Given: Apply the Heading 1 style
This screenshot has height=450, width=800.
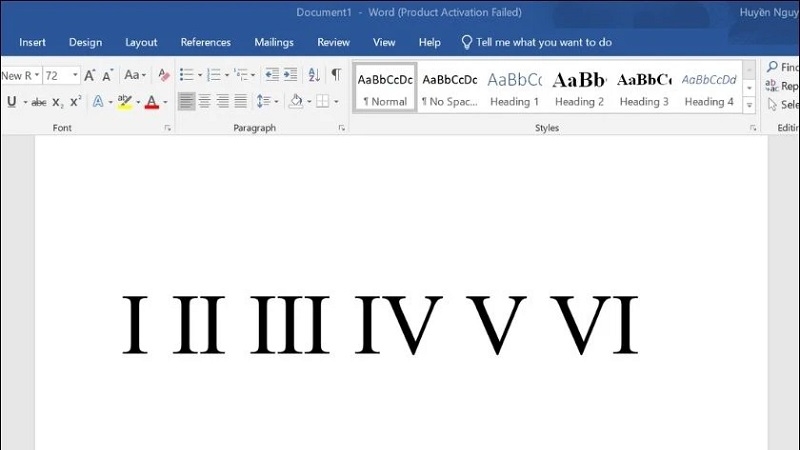Looking at the screenshot, I should pyautogui.click(x=515, y=89).
